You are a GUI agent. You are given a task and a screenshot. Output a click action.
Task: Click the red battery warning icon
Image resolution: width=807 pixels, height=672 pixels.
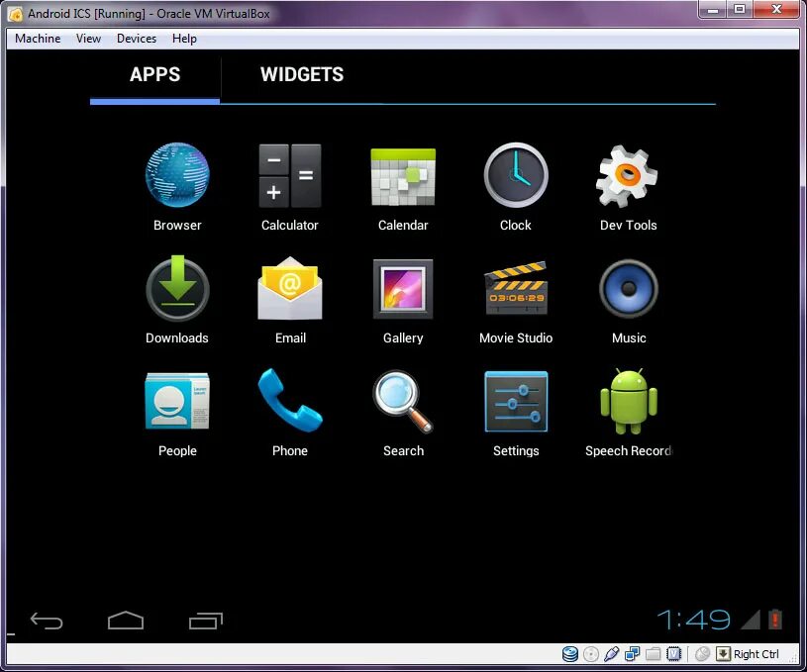pyautogui.click(x=775, y=619)
